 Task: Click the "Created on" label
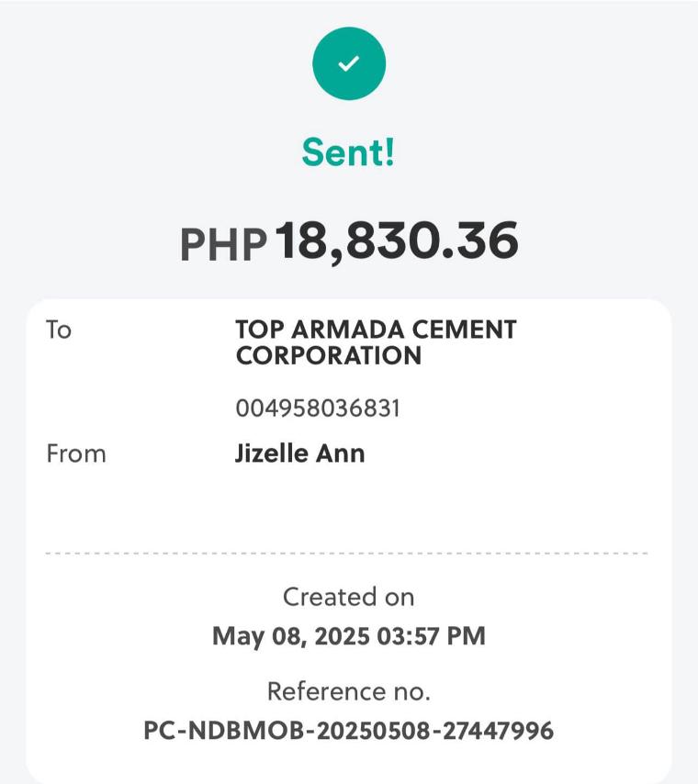348,597
